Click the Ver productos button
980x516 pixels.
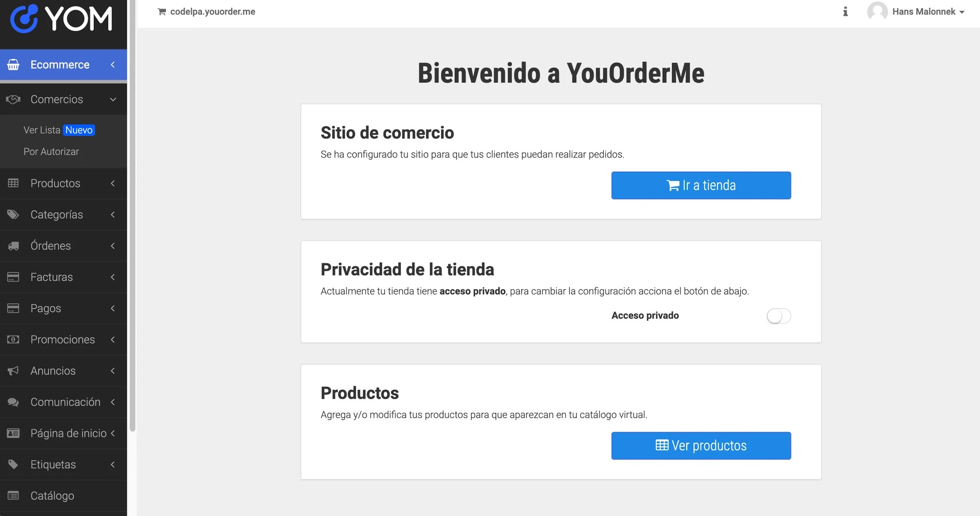701,446
